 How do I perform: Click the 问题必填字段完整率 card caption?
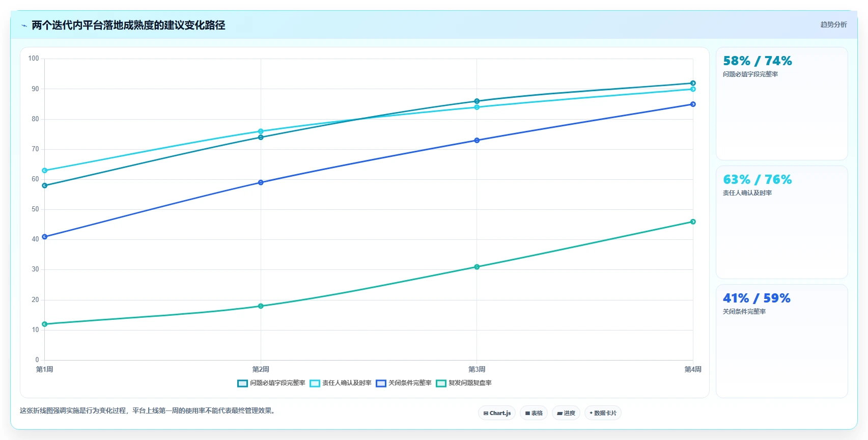(x=750, y=74)
